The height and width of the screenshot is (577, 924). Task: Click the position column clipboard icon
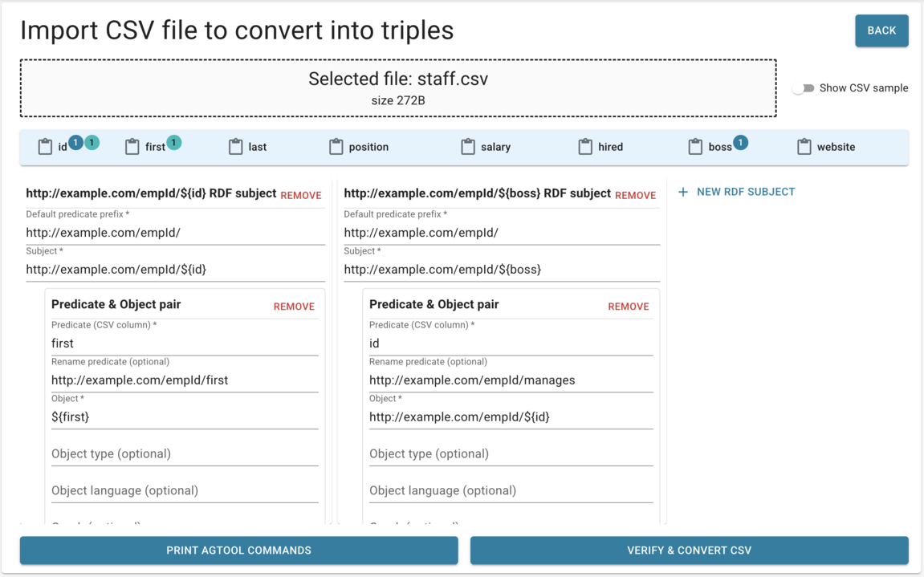[x=336, y=146]
